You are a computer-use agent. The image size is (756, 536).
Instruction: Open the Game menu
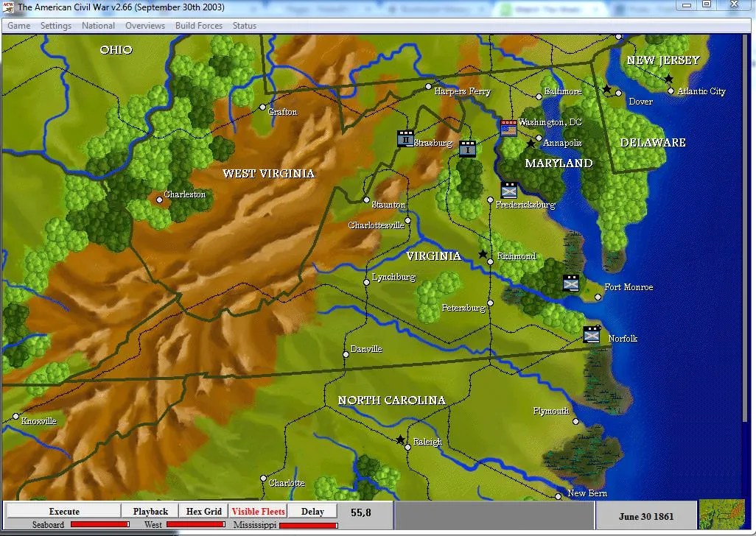coord(19,26)
